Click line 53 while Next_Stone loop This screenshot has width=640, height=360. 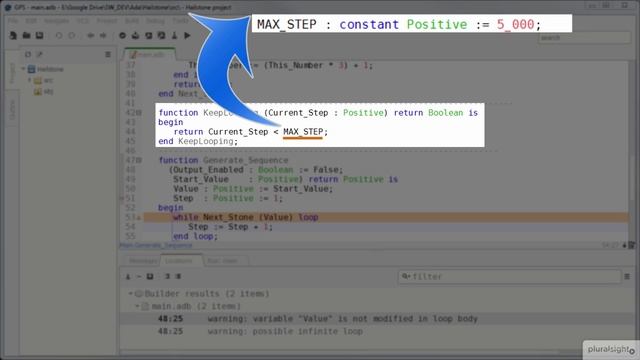[386, 217]
